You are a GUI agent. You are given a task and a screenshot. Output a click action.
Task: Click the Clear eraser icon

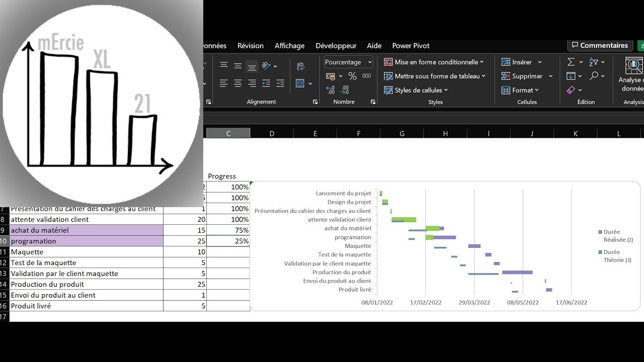[x=571, y=90]
